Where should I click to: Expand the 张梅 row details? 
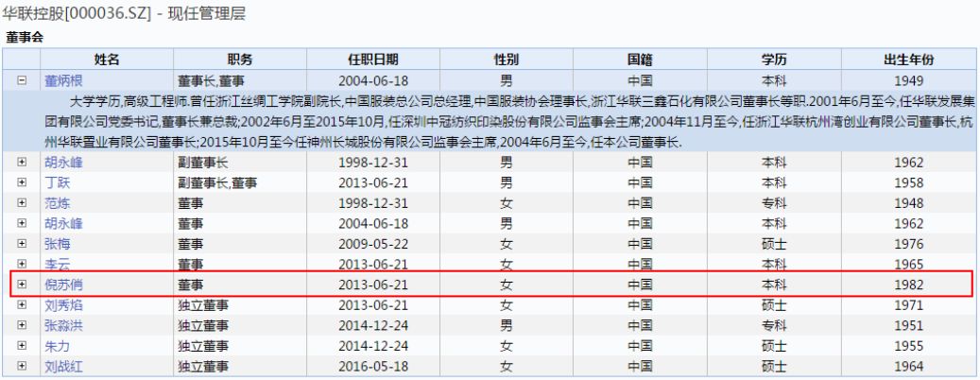tap(22, 244)
